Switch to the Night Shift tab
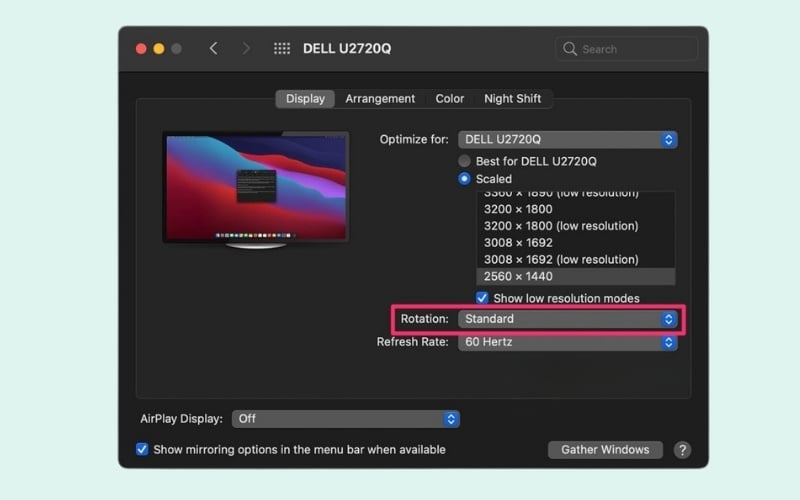Viewport: 800px width, 500px height. pyautogui.click(x=512, y=99)
